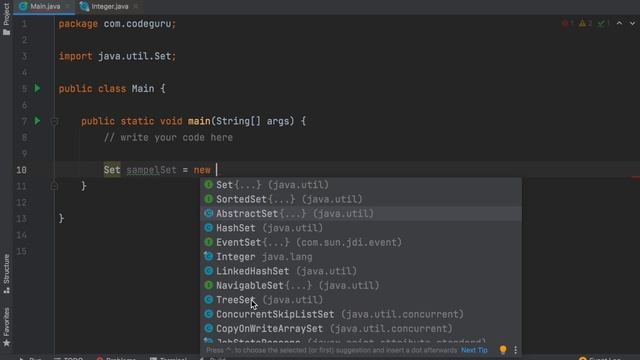
Task: Select TreeSet from completion popup
Action: pyautogui.click(x=361, y=300)
